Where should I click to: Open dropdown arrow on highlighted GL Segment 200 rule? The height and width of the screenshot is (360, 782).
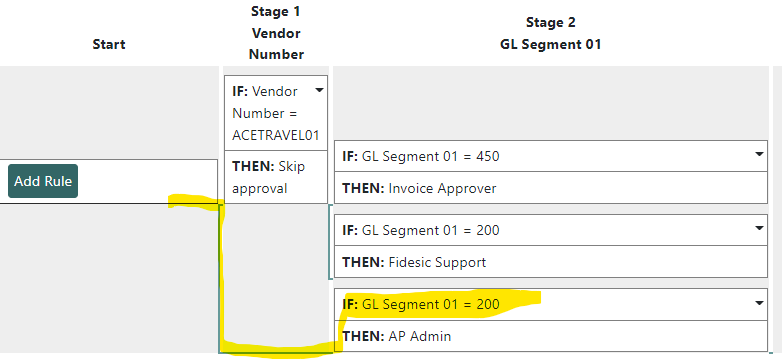(759, 303)
